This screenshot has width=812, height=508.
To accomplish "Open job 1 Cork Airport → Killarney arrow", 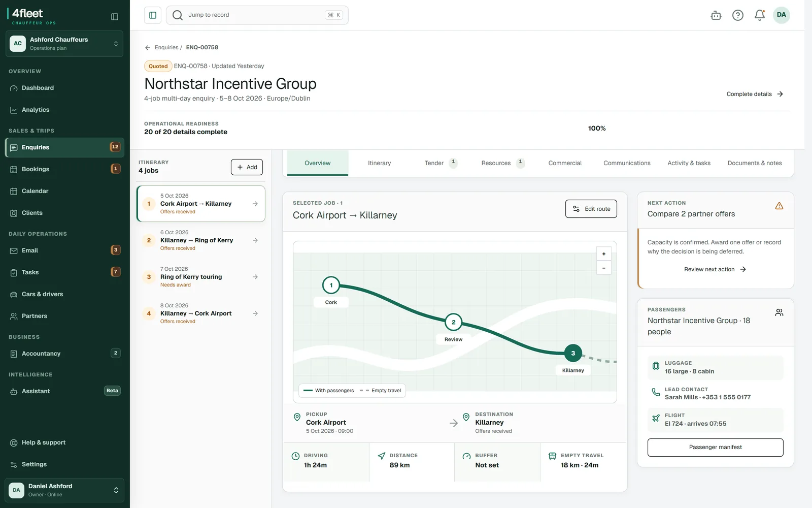I will click(x=255, y=204).
